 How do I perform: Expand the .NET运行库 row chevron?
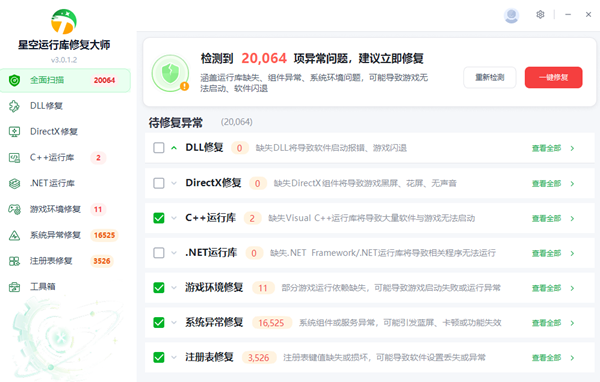tap(174, 253)
